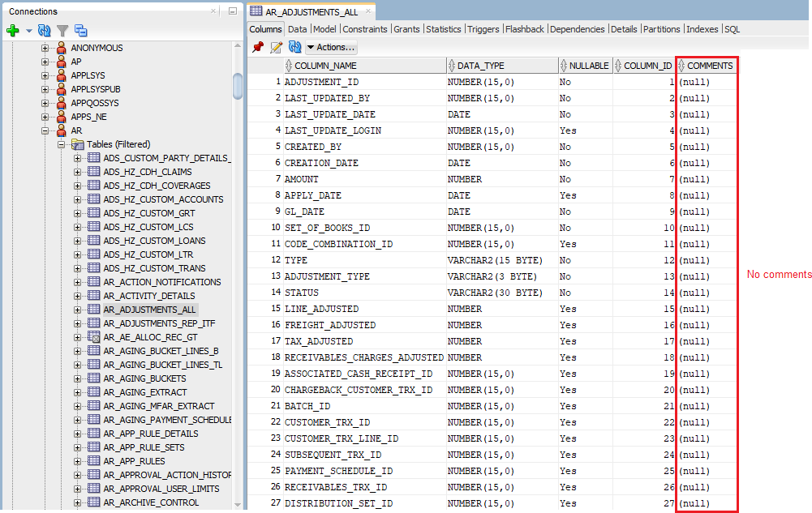Select AR_AGING_BUCKETS table in the tree
Image resolution: width=812 pixels, height=513 pixels.
tap(144, 378)
